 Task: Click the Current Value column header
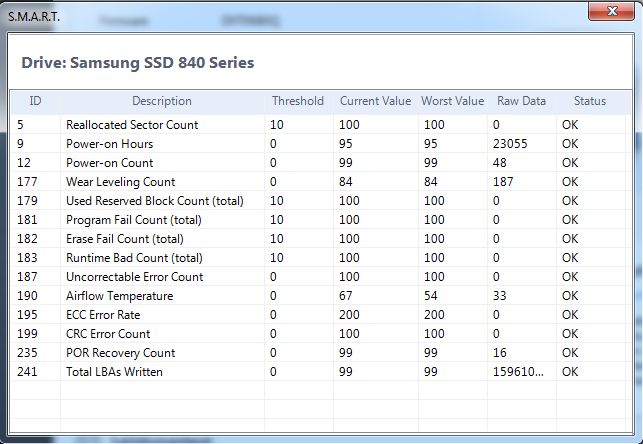tap(375, 101)
